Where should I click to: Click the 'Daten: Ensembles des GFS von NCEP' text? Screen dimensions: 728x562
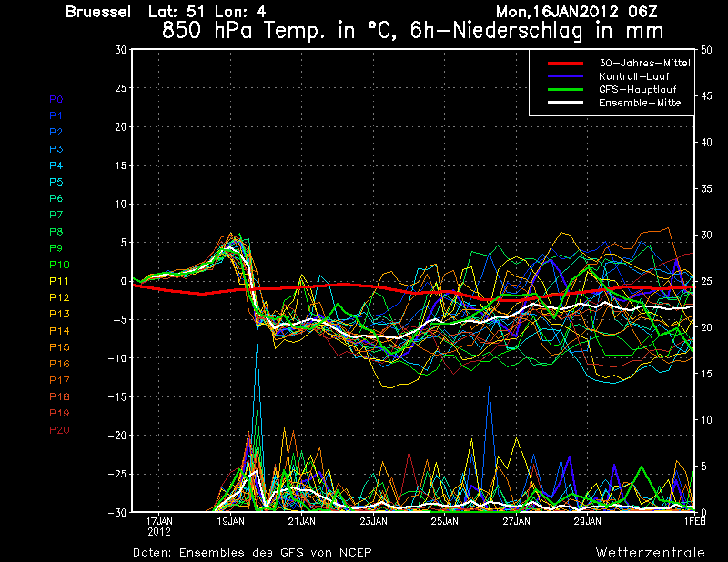click(x=252, y=552)
